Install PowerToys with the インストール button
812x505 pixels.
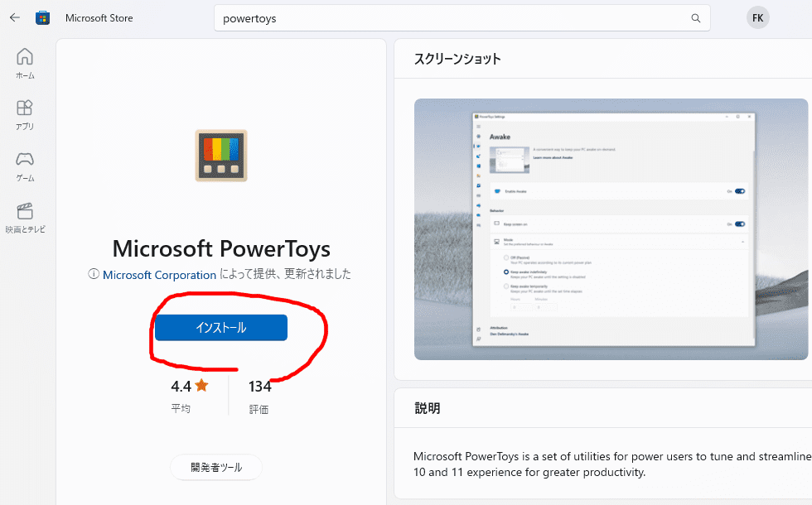tap(221, 328)
